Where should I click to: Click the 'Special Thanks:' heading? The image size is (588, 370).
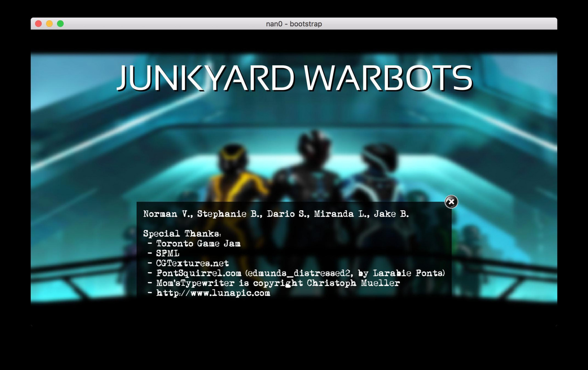tap(182, 234)
